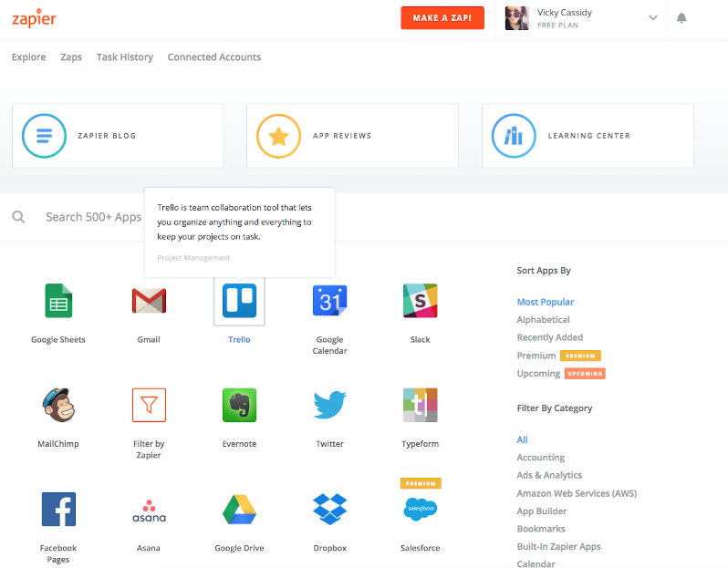Filter by Ads & Analytics category

click(x=549, y=475)
